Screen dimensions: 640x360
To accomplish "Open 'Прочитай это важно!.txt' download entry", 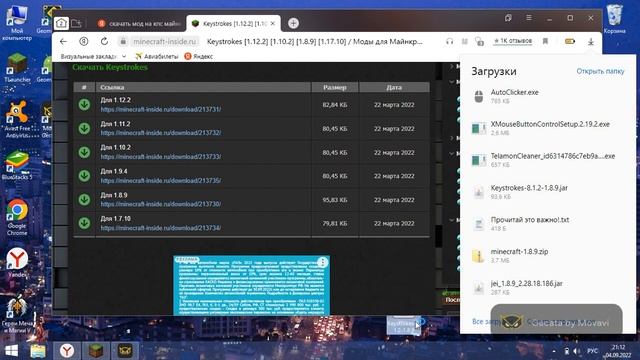I will (x=548, y=224).
